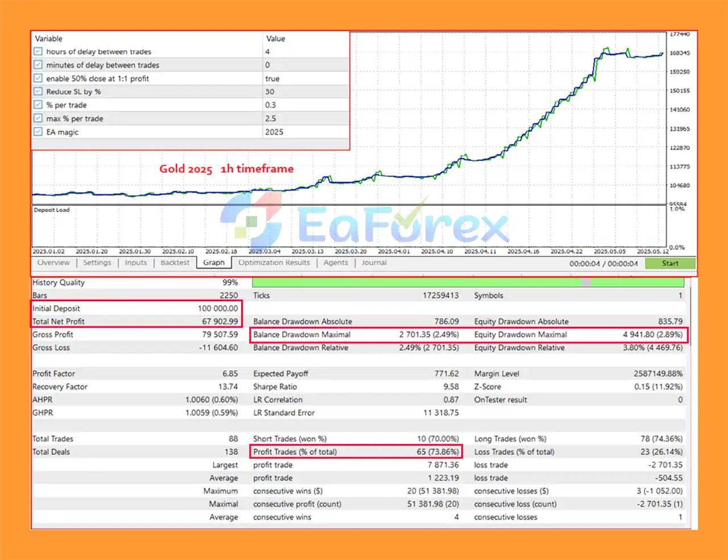Toggle the '% per trade' checkbox
Screen dimensions: 728x560
coord(38,105)
